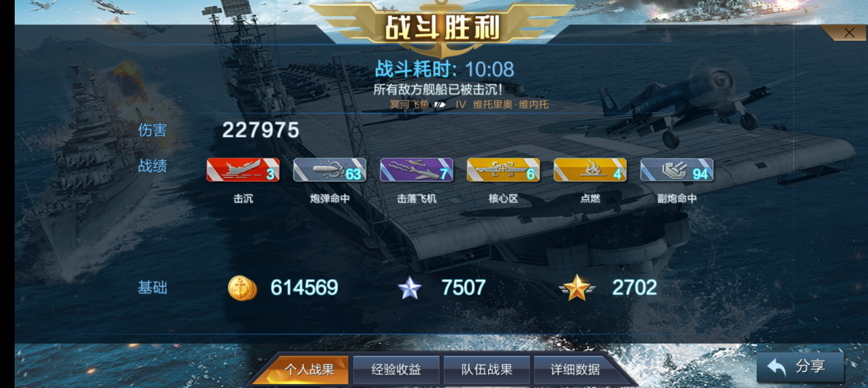Click the gold 核心区 citadel badge
Image resolution: width=868 pixels, height=388 pixels.
pyautogui.click(x=503, y=170)
